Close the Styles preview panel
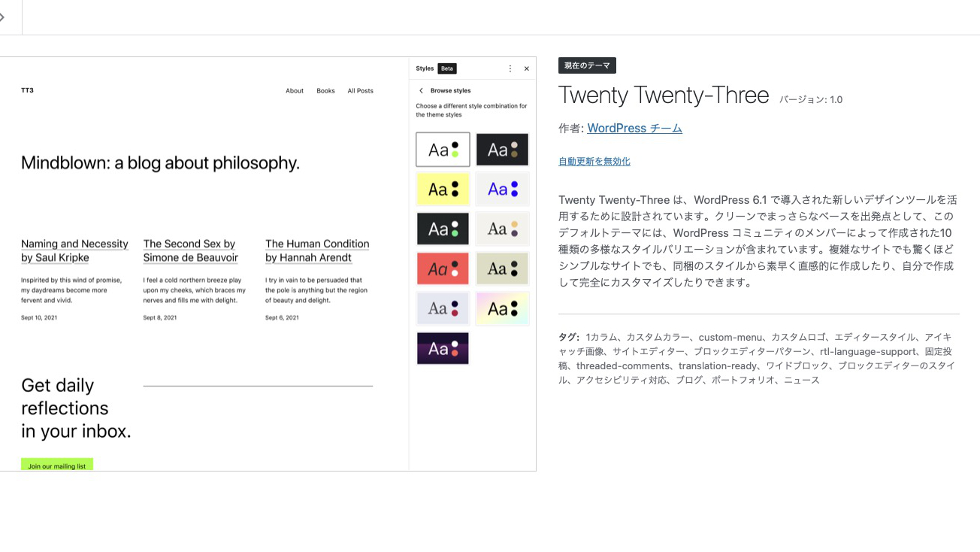980x552 pixels. pyautogui.click(x=526, y=68)
